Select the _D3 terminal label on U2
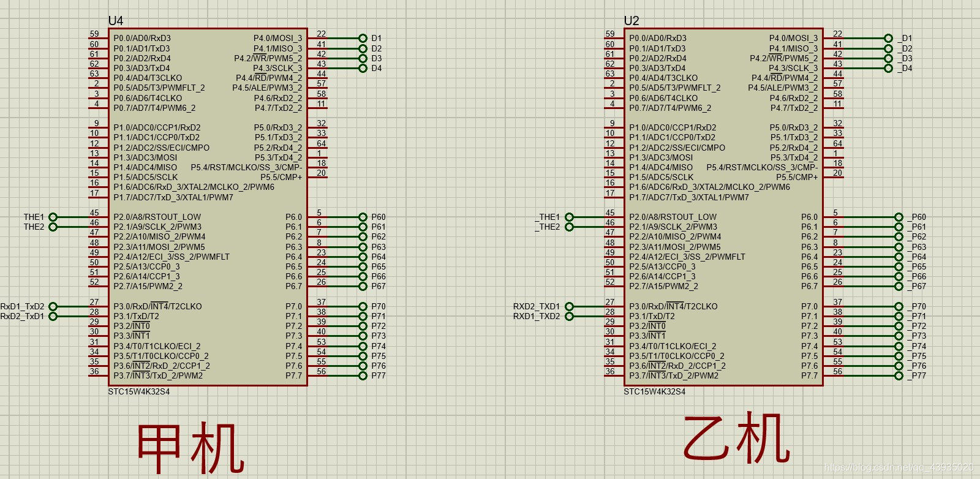The image size is (980, 479). point(905,58)
